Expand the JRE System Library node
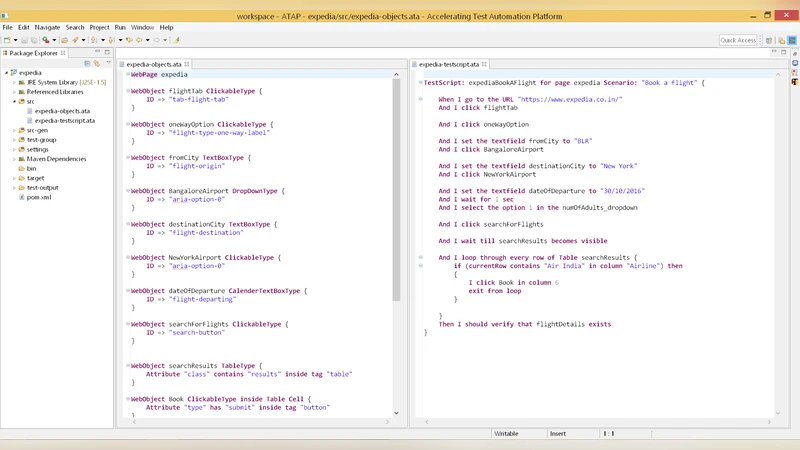The height and width of the screenshot is (450, 800). click(14, 82)
